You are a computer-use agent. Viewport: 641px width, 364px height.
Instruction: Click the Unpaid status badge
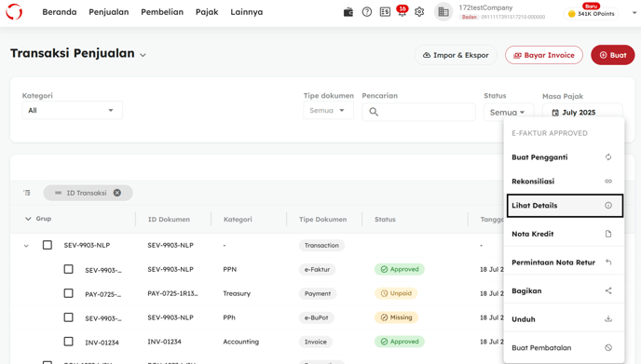(x=396, y=293)
